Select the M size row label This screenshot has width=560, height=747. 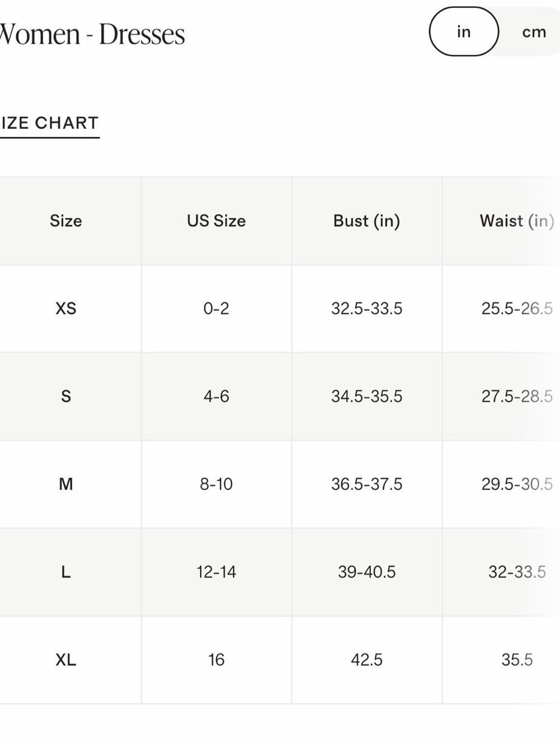66,484
